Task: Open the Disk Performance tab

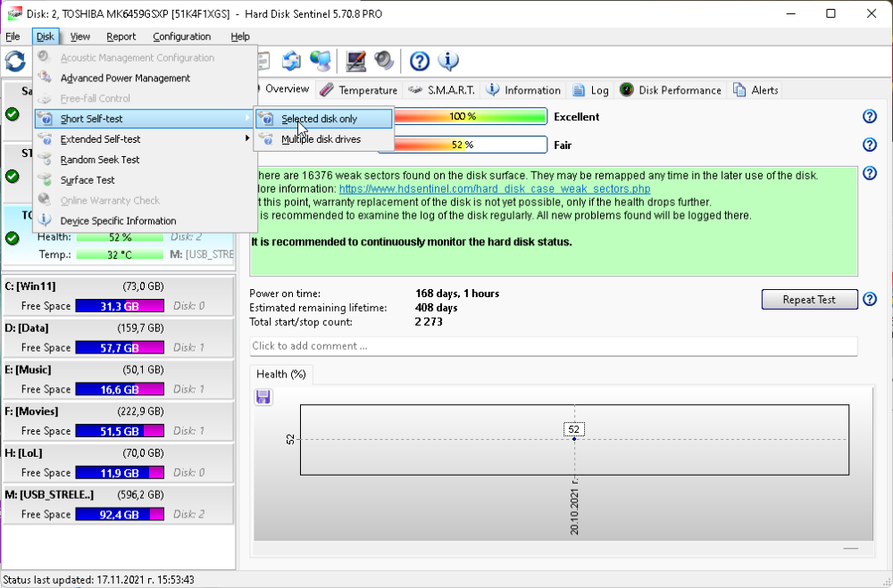Action: point(672,90)
